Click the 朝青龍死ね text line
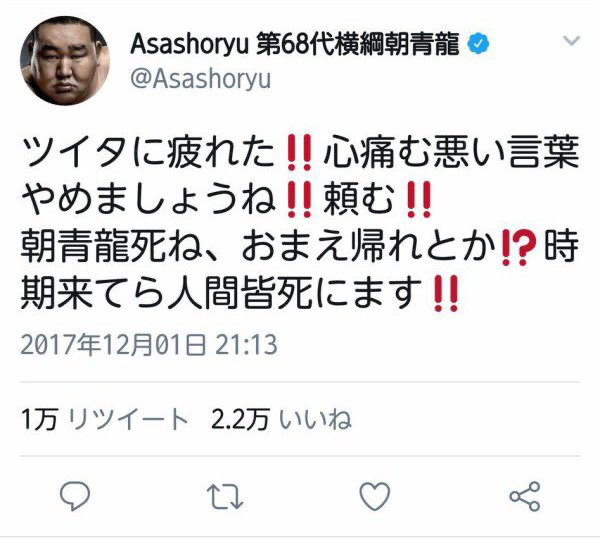The width and height of the screenshot is (600, 538). click(300, 247)
